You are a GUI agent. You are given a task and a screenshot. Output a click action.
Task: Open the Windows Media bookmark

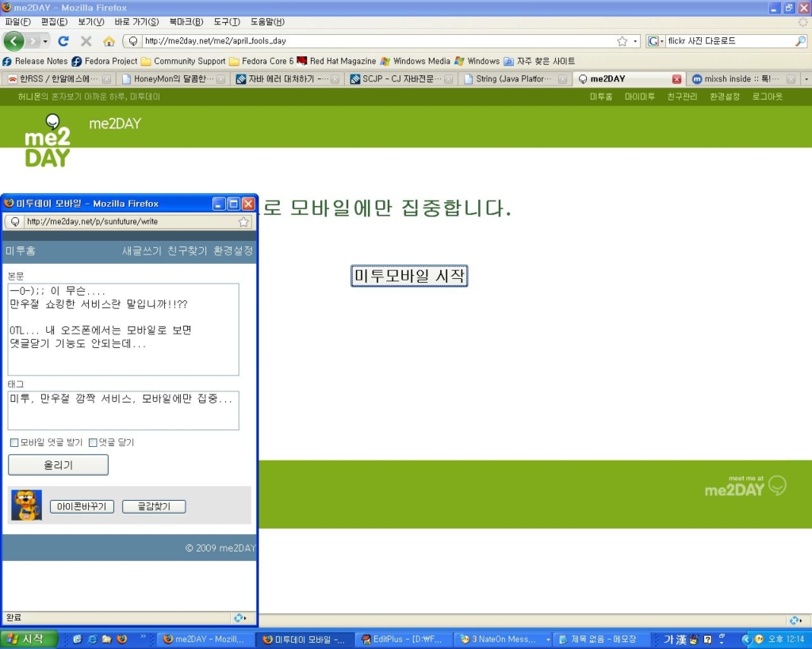pyautogui.click(x=416, y=61)
